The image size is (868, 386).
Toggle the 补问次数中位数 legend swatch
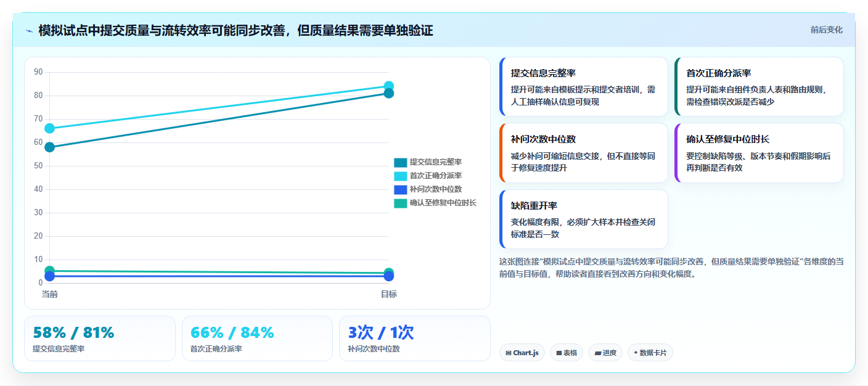401,189
